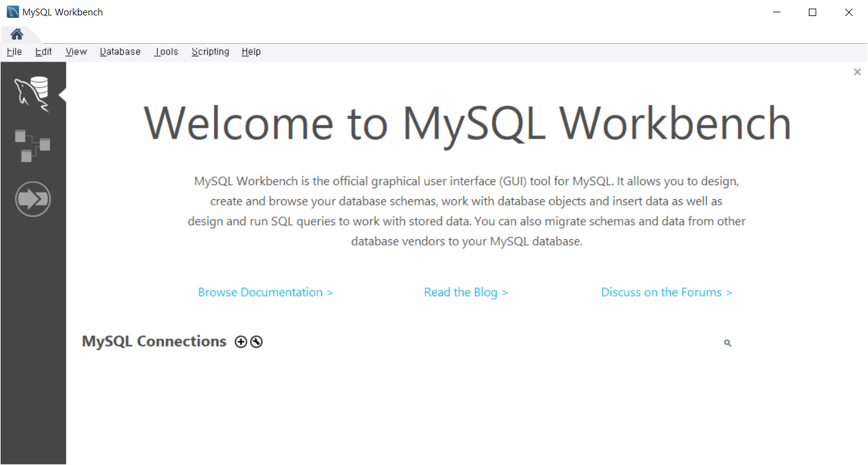
Task: Open the Scripting menu
Action: point(210,52)
